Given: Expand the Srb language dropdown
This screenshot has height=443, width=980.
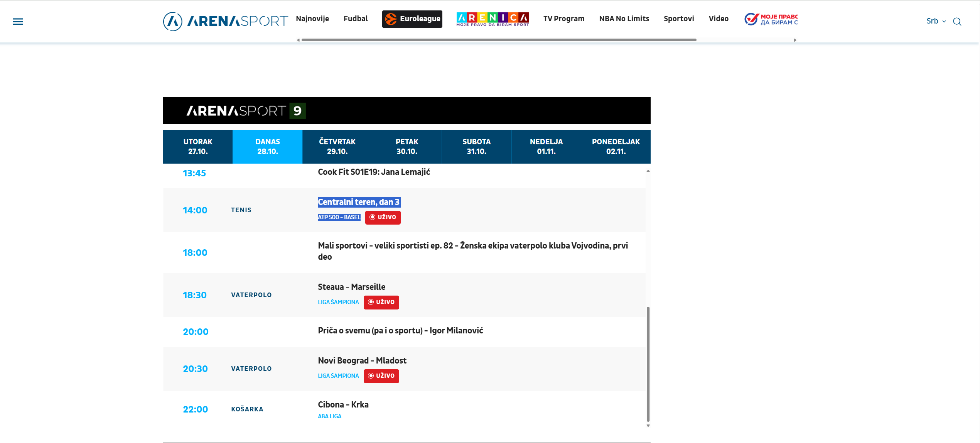Looking at the screenshot, I should click(936, 21).
